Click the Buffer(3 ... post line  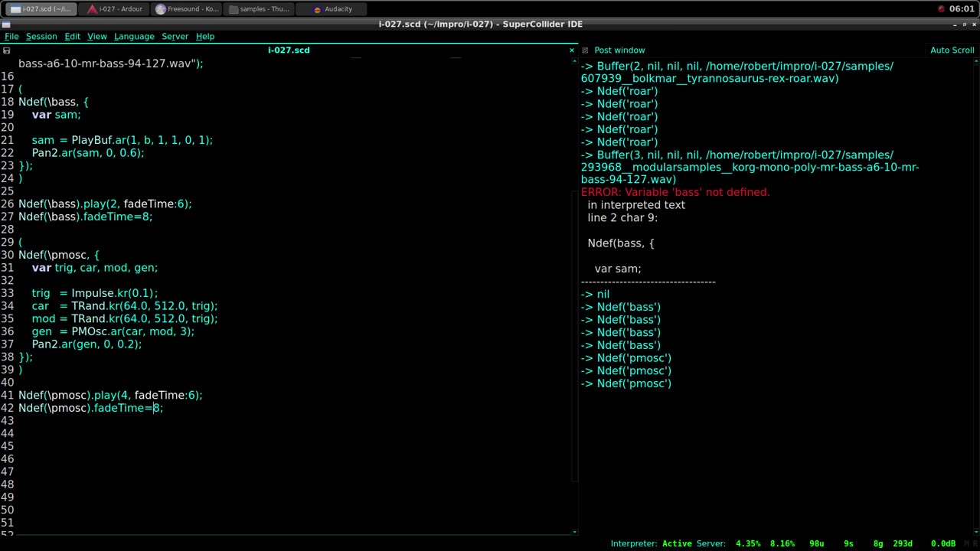pyautogui.click(x=737, y=155)
